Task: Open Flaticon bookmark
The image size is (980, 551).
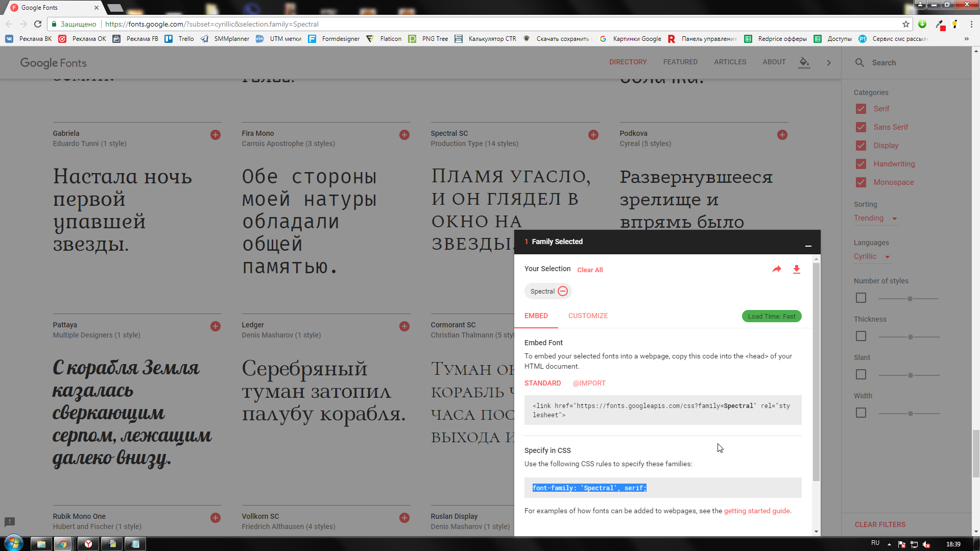Action: pos(384,39)
